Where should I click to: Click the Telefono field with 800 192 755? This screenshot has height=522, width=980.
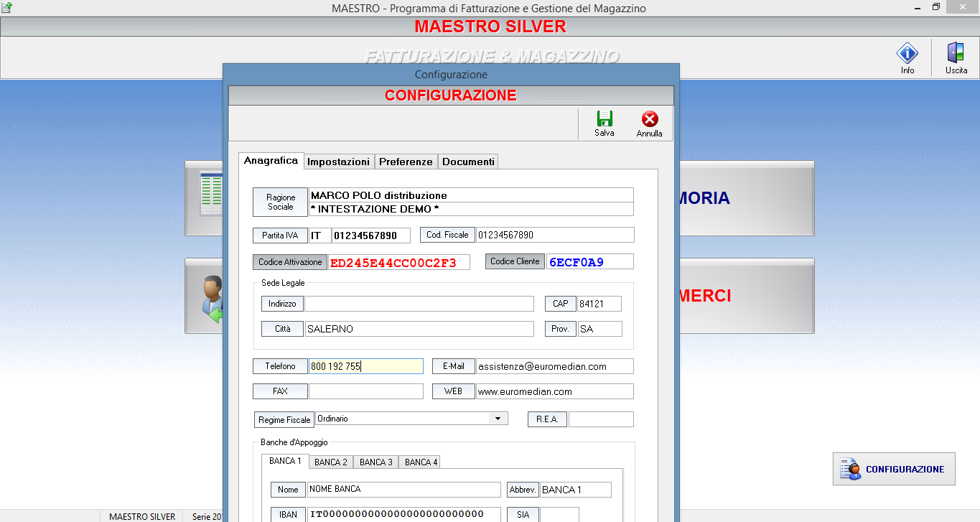click(366, 366)
